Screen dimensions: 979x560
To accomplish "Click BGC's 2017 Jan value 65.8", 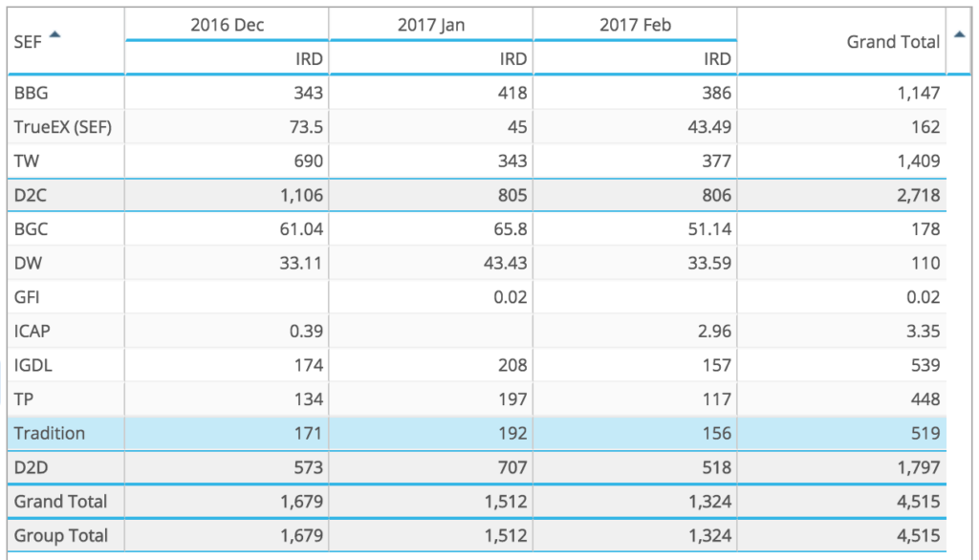I will click(x=510, y=229).
